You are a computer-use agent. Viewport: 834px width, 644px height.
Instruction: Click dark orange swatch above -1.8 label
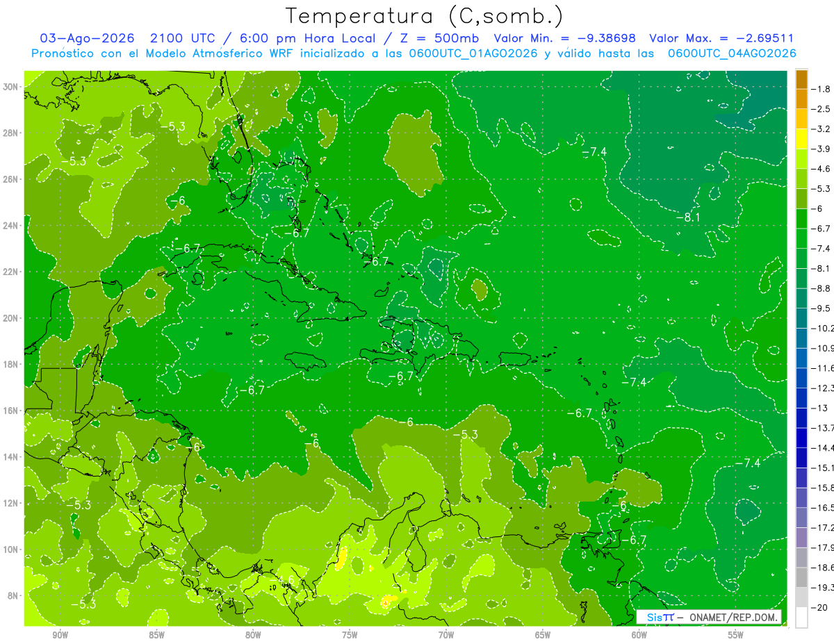[x=801, y=79]
